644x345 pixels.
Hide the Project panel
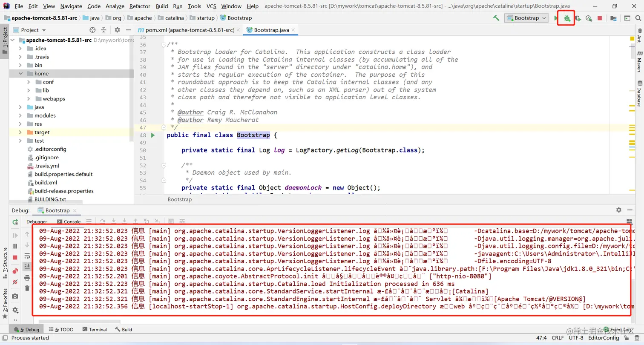[128, 30]
